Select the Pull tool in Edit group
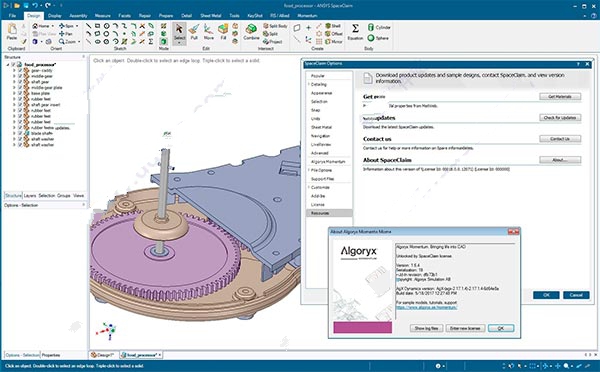The width and height of the screenshot is (600, 372). point(194,32)
